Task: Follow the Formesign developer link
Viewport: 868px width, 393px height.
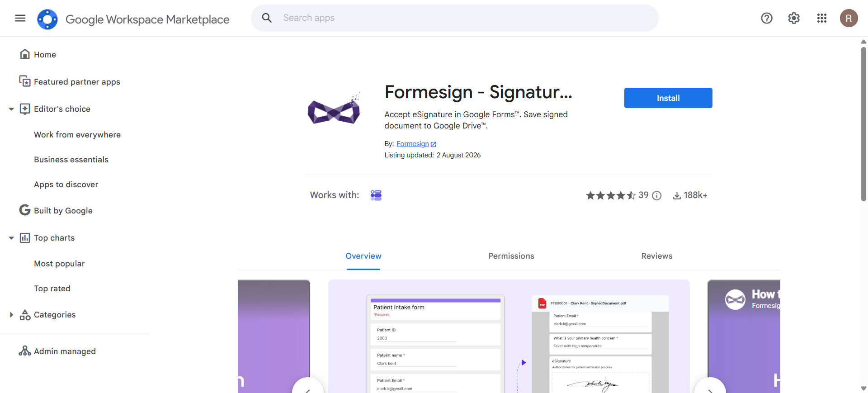Action: coord(413,144)
